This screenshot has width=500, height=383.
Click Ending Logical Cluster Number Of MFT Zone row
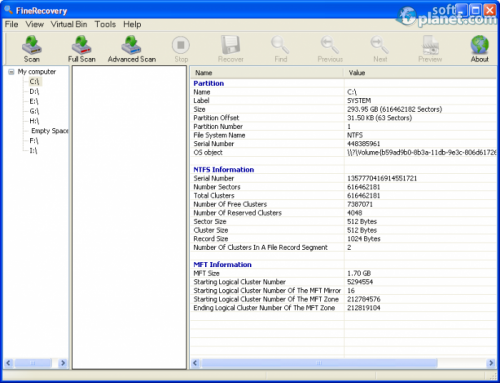[343, 308]
